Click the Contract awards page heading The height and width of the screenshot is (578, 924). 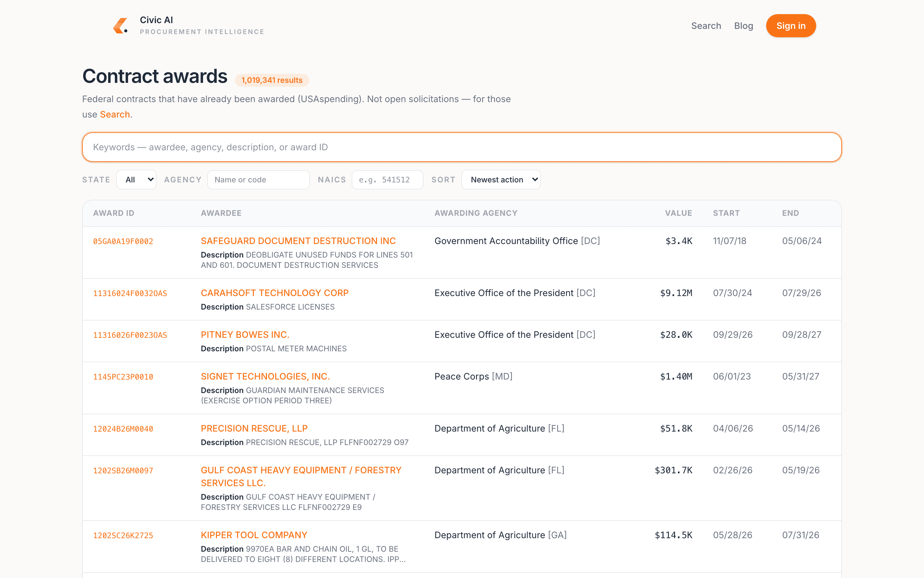155,76
